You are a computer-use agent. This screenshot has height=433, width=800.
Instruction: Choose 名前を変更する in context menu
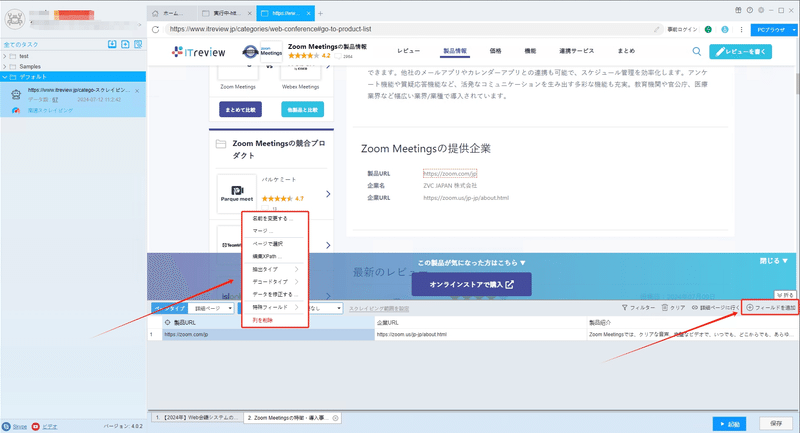click(273, 218)
